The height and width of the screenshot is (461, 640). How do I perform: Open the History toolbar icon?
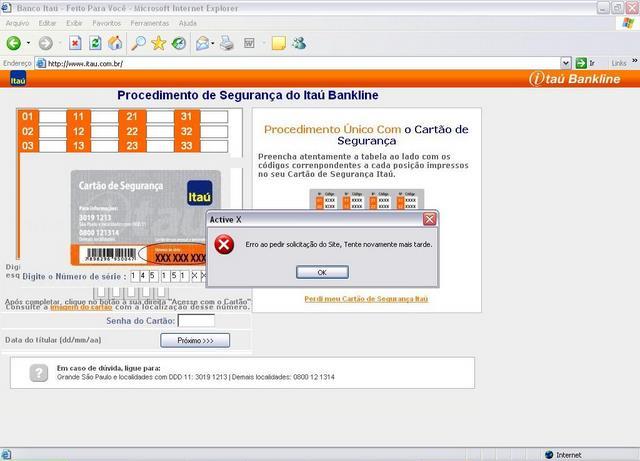coord(179,43)
